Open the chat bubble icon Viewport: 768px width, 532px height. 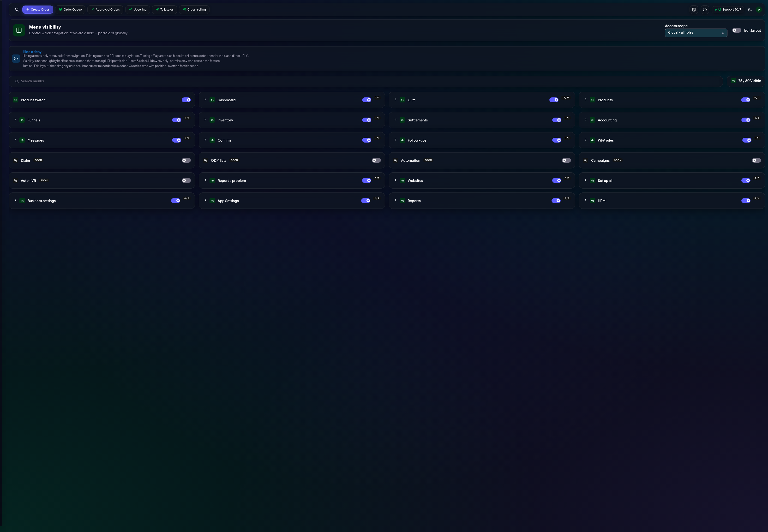[705, 10]
